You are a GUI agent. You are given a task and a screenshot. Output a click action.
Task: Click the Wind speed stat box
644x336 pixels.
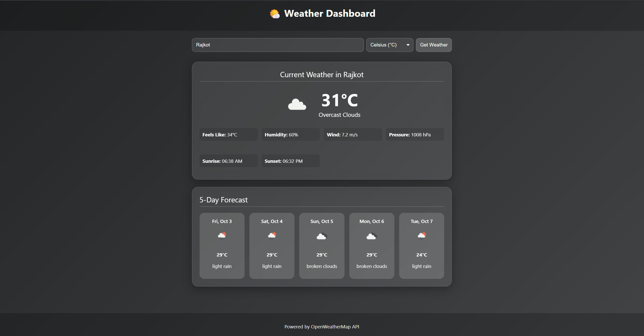coord(353,134)
